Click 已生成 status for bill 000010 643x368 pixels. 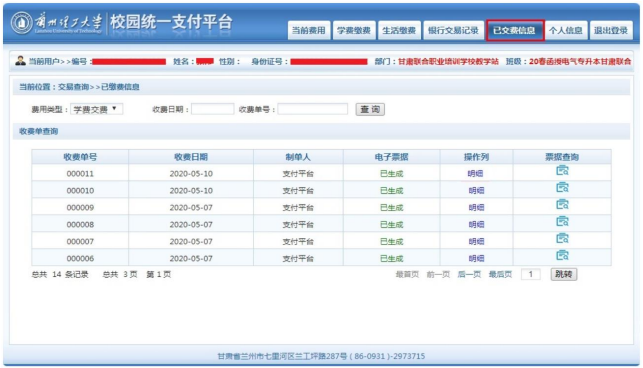[x=392, y=191]
